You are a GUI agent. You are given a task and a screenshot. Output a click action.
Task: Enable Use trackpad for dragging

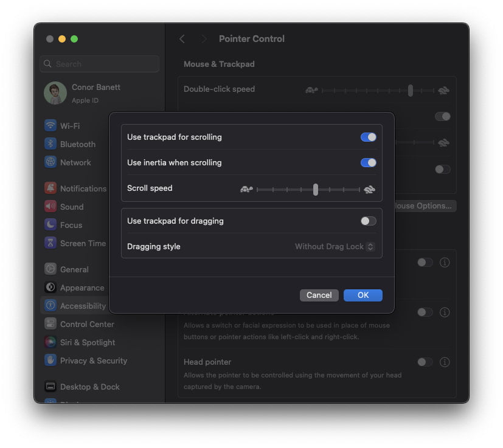pos(368,221)
